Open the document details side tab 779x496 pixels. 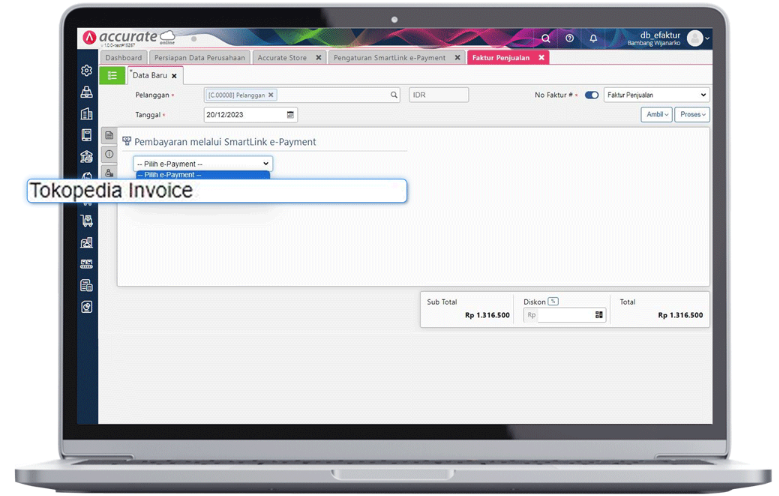pyautogui.click(x=109, y=135)
